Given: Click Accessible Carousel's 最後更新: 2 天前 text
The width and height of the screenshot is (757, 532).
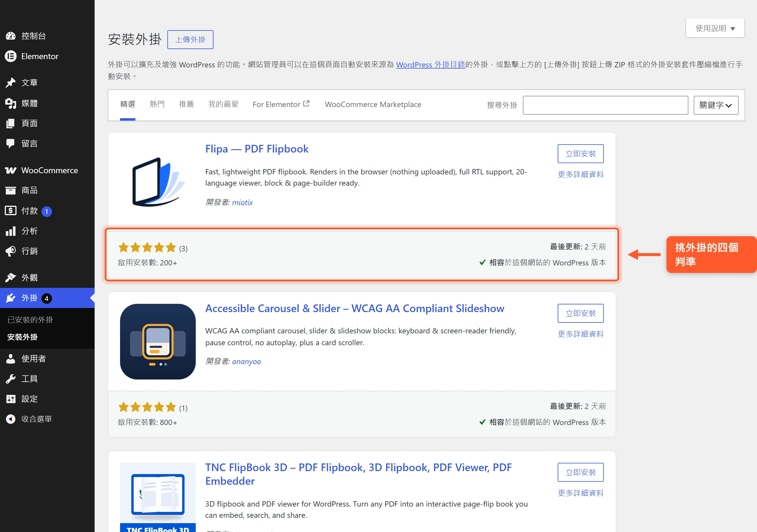Looking at the screenshot, I should pos(578,406).
